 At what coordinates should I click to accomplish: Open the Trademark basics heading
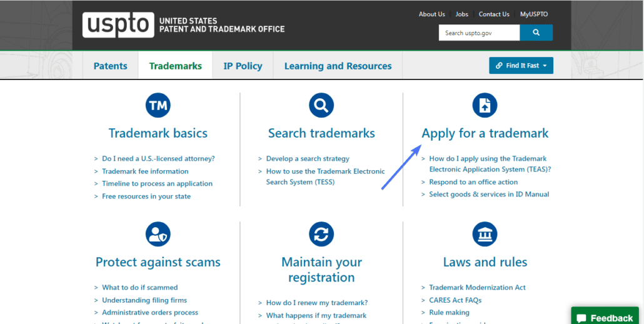click(x=158, y=133)
